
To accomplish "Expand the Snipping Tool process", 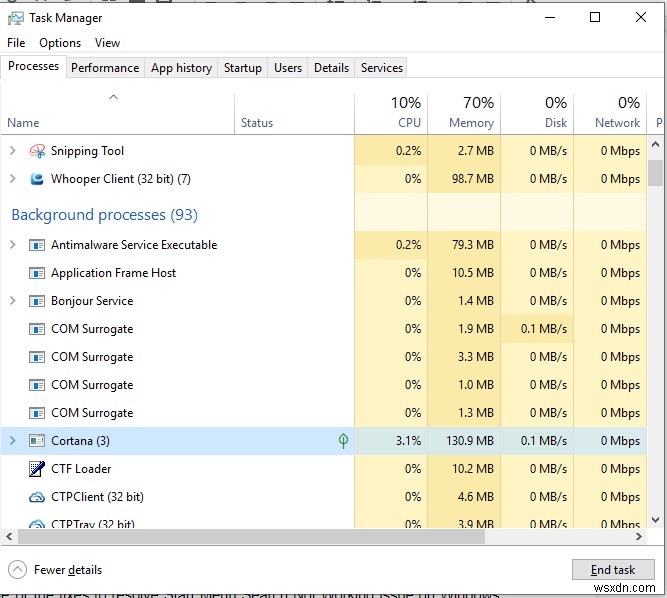I will point(13,151).
